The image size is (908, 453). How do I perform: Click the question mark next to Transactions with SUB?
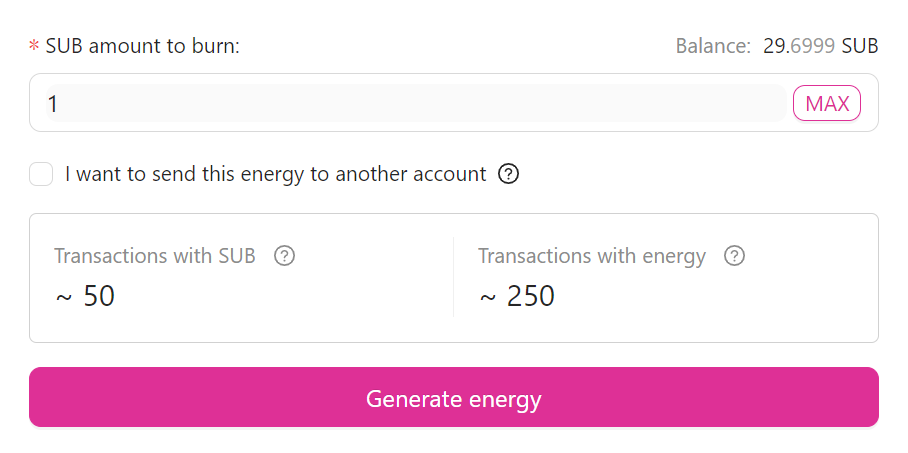[x=285, y=256]
